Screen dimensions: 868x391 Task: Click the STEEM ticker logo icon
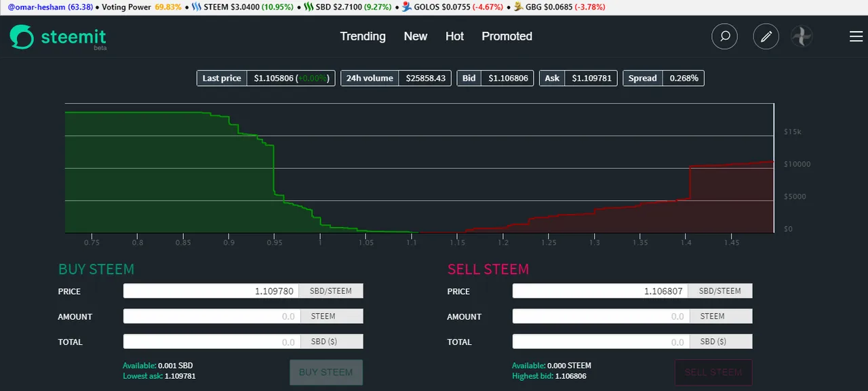197,7
